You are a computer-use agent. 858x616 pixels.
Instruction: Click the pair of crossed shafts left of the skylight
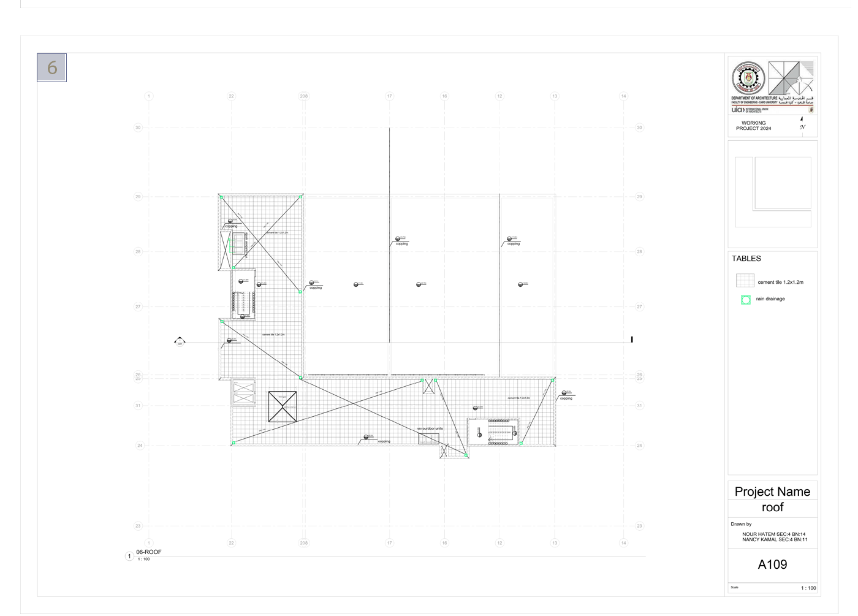(x=243, y=392)
